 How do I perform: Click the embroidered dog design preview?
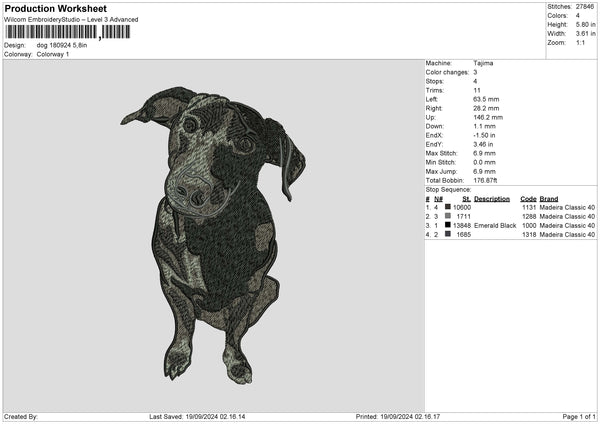(x=213, y=235)
